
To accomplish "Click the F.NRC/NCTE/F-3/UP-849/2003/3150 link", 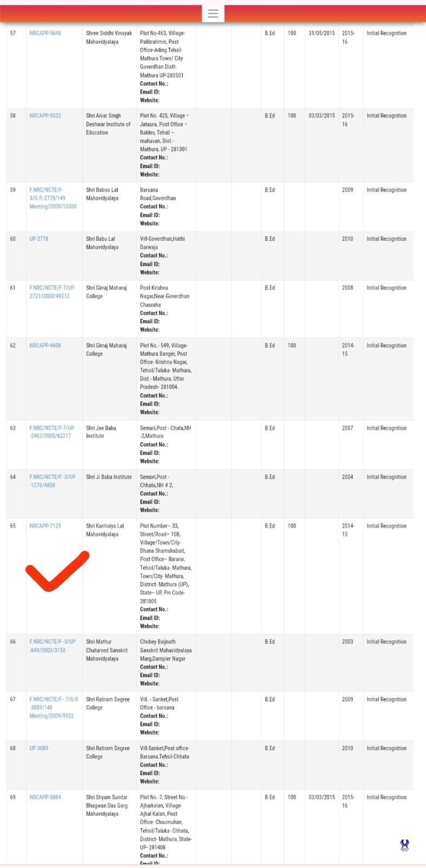I will [x=52, y=646].
